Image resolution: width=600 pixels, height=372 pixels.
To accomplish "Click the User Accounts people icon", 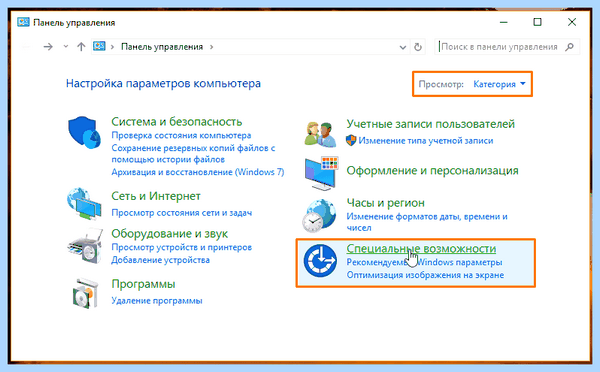I will [x=320, y=134].
